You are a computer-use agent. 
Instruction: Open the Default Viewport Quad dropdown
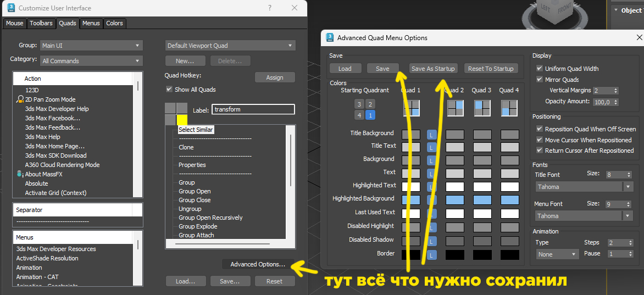[230, 45]
